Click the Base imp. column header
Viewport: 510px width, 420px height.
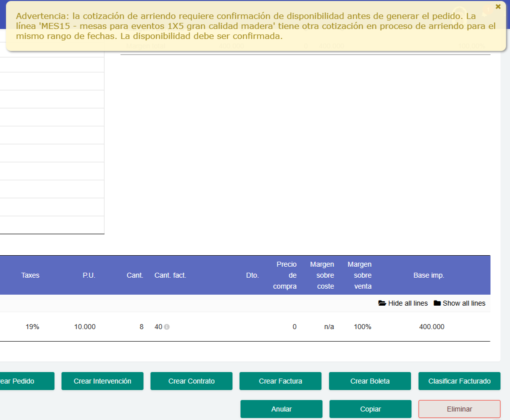[428, 275]
